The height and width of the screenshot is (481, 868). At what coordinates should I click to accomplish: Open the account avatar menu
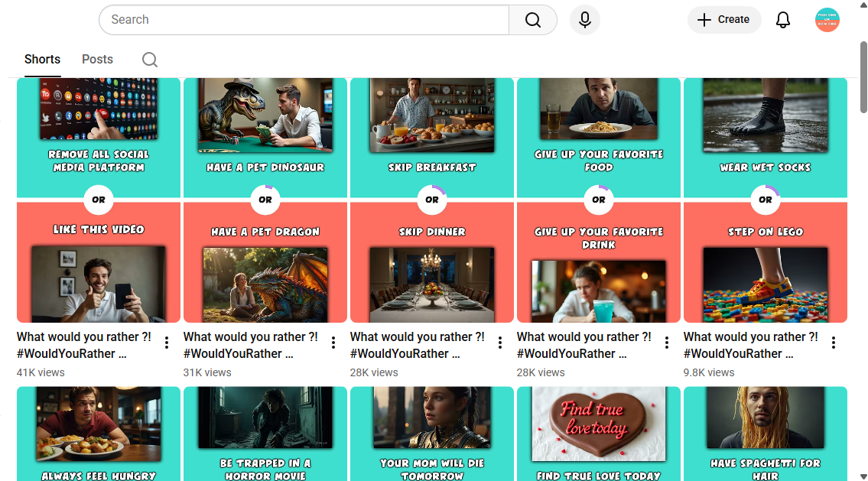[827, 20]
